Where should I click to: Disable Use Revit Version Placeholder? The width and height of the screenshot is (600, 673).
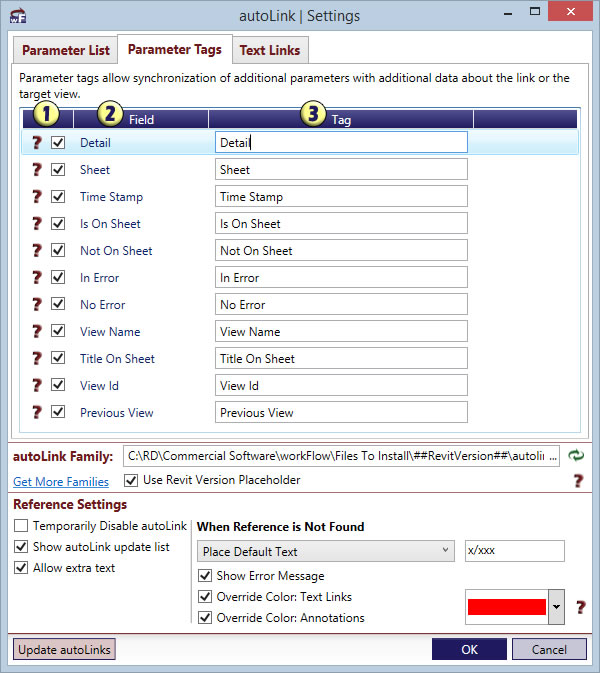point(131,480)
